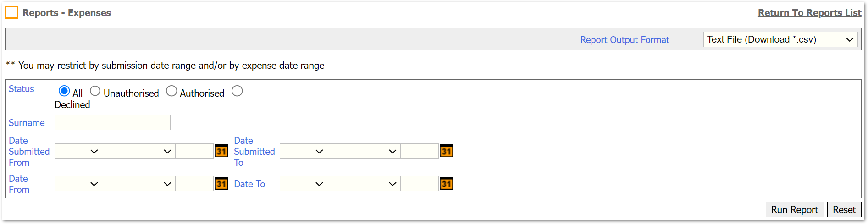Follow the Return To Reports List link
This screenshot has height=224, width=868.
coord(809,13)
